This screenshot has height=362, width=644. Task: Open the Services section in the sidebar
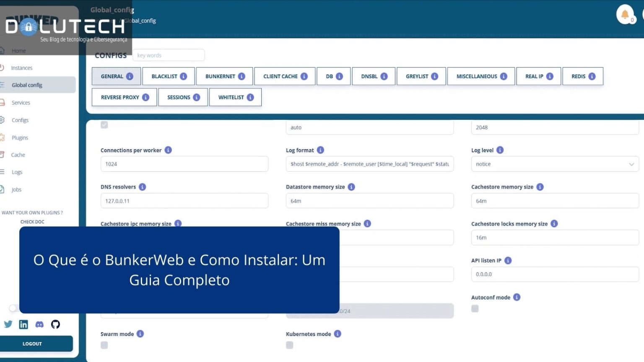21,102
